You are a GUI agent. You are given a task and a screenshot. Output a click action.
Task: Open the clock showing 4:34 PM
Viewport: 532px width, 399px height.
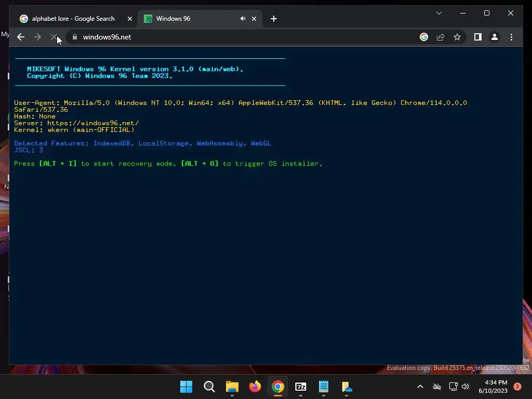[493, 387]
